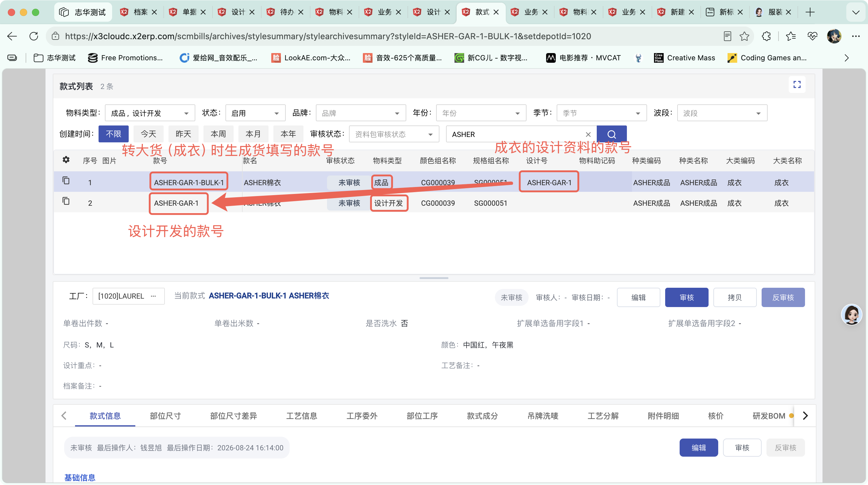This screenshot has width=868, height=485.
Task: Click the top 反审核 button
Action: pos(783,297)
